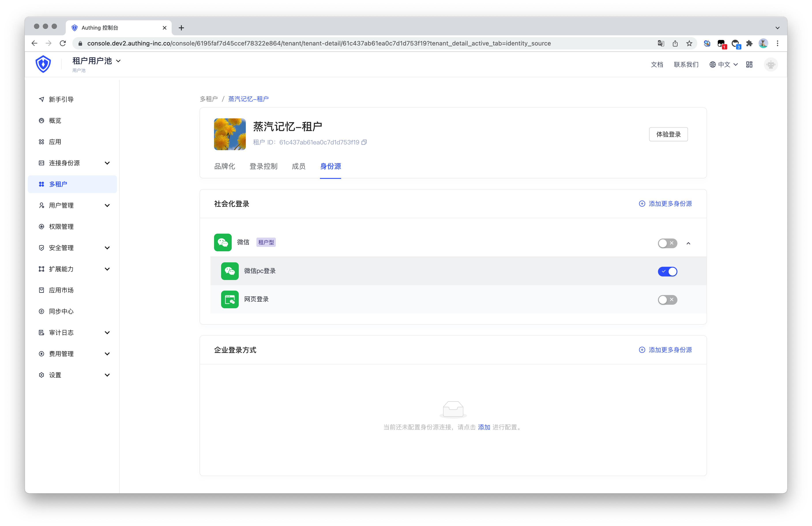Click the 添加 link in the empty state
812x526 pixels.
coord(484,427)
